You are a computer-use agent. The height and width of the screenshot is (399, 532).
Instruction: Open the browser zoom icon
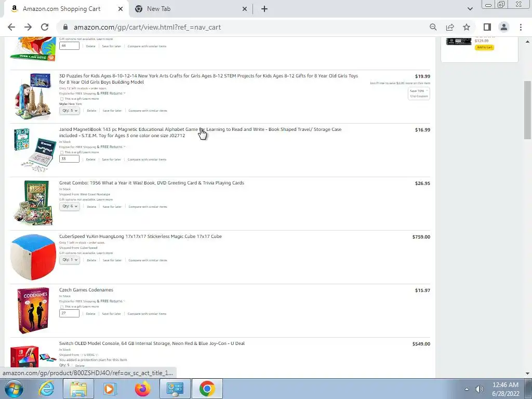433,27
